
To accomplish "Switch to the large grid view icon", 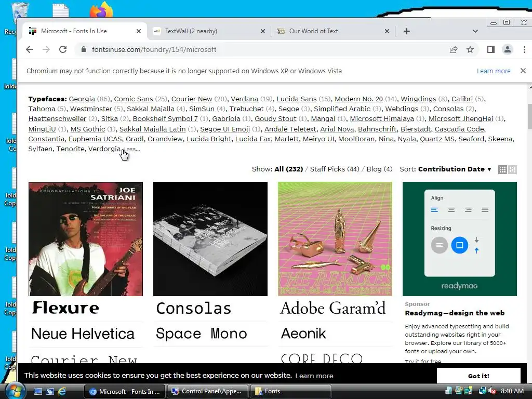I will coord(512,169).
